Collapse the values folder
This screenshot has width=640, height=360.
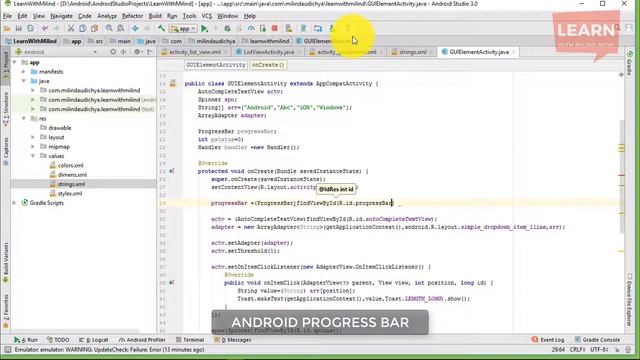click(x=33, y=156)
